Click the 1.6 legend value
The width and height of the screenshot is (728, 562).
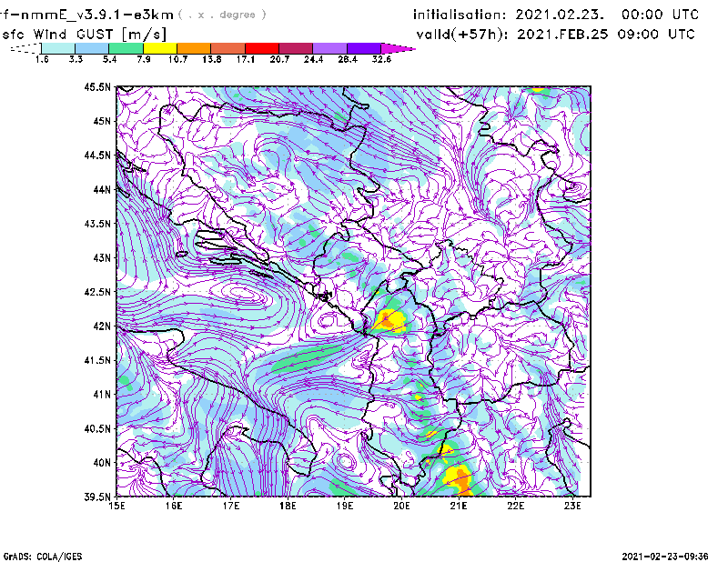(42, 59)
